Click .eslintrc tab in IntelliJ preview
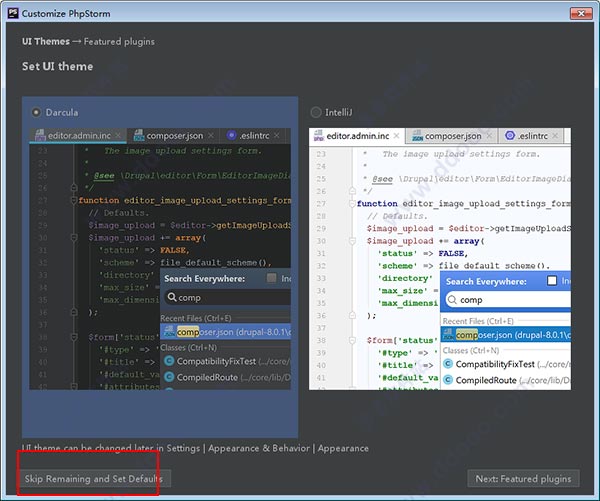Screen dimensions: 600x501 click(533, 135)
